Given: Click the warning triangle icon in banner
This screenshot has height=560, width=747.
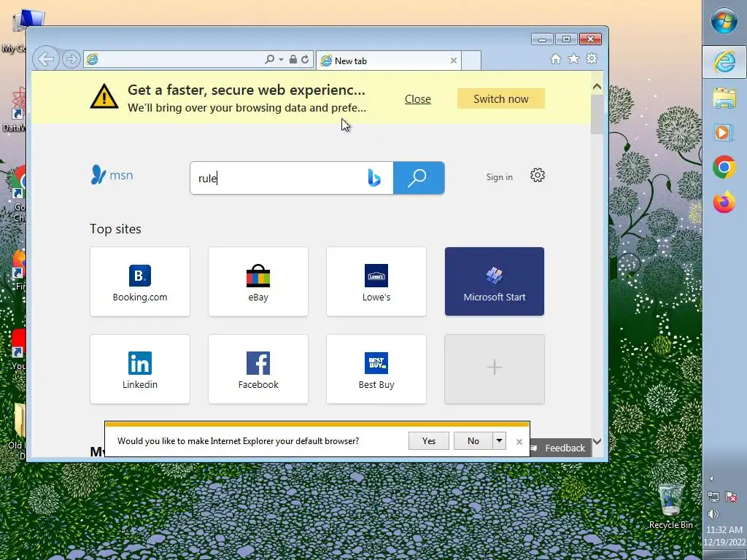Looking at the screenshot, I should click(x=104, y=97).
